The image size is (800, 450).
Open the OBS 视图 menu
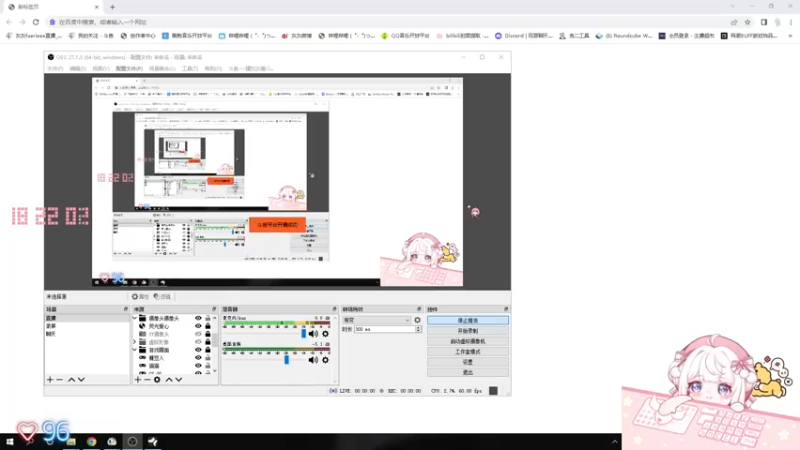tap(101, 68)
